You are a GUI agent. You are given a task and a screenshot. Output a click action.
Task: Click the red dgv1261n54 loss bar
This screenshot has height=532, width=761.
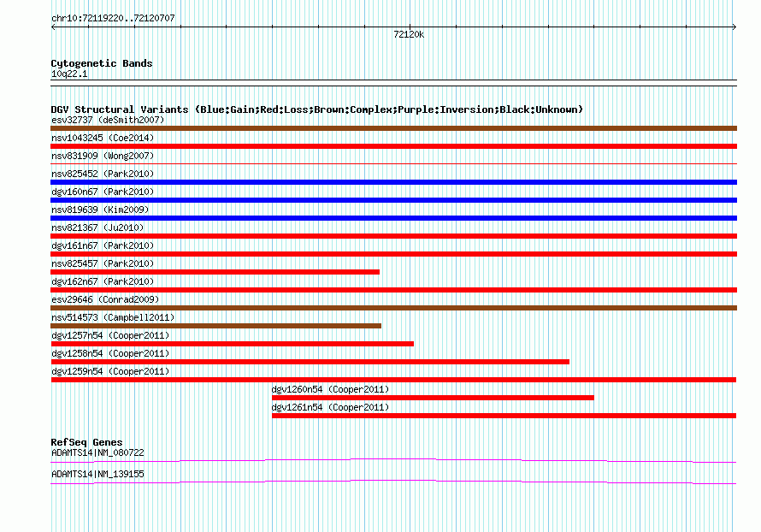tap(504, 416)
